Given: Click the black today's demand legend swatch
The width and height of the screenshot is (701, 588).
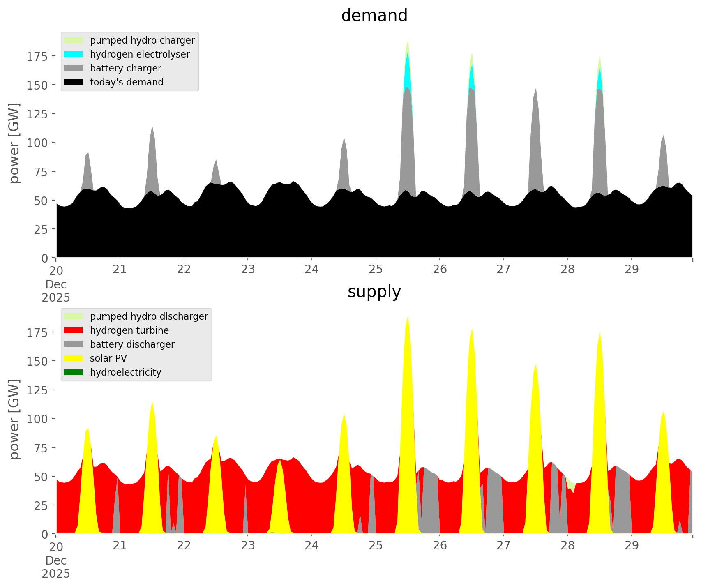Looking at the screenshot, I should click(74, 82).
